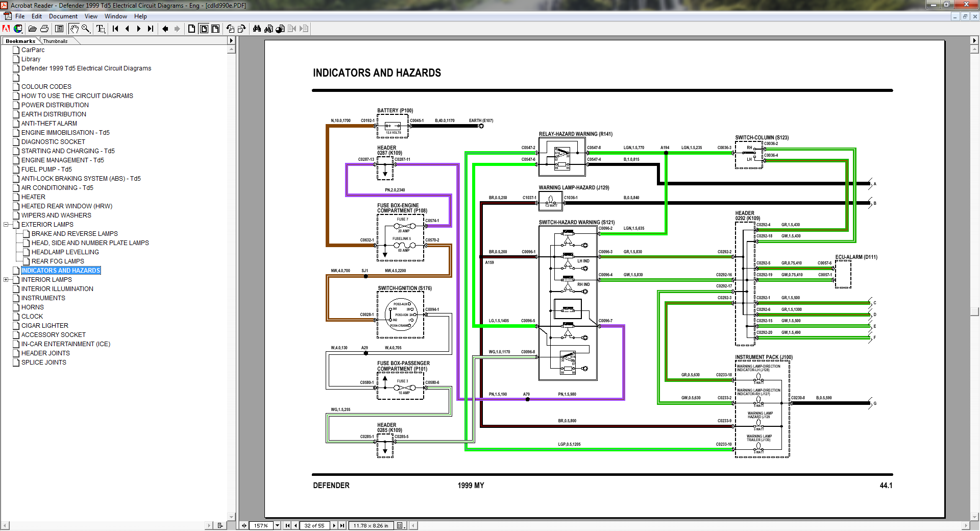
Task: Click the Print toolbar icon
Action: tap(44, 29)
